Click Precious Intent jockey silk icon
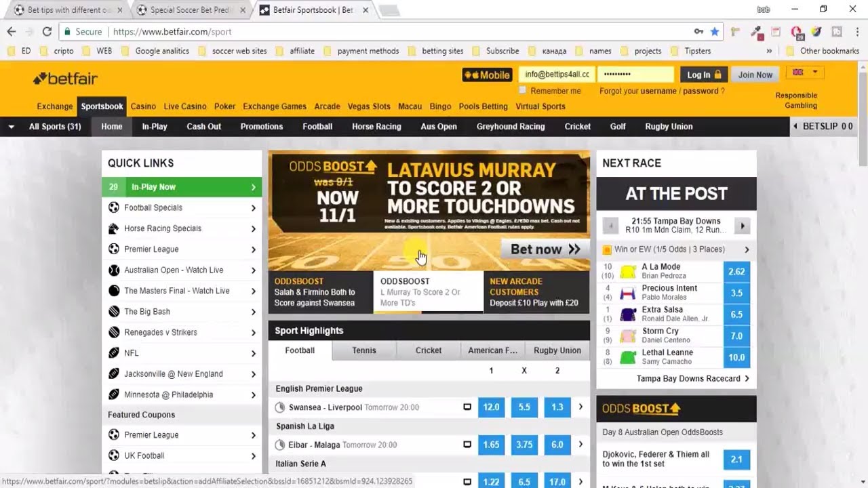The height and width of the screenshot is (488, 868). point(628,293)
